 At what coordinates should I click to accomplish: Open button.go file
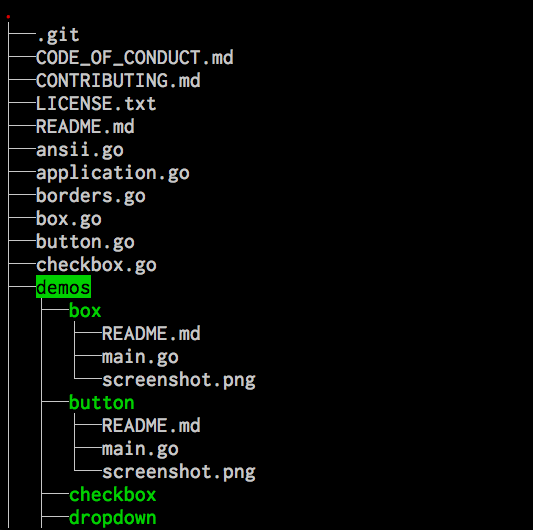tap(85, 242)
